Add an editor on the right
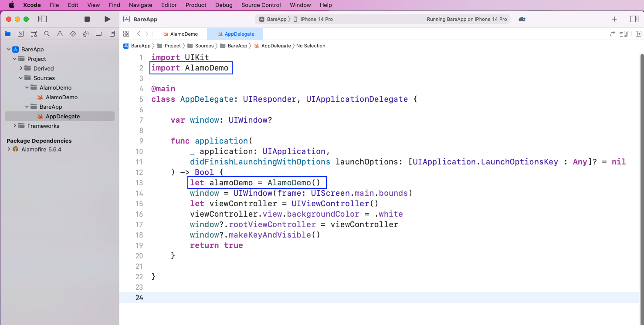644x325 pixels. tap(638, 34)
